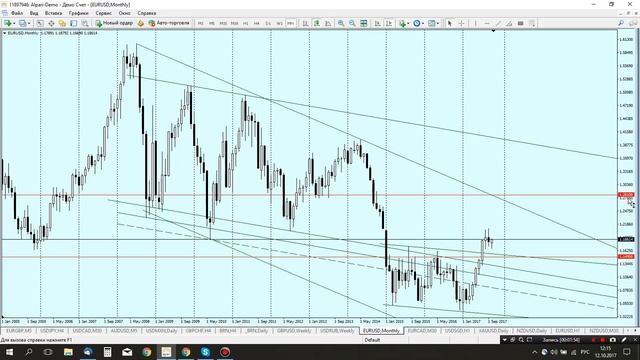
Task: Open Skype from the taskbar
Action: (x=205, y=352)
